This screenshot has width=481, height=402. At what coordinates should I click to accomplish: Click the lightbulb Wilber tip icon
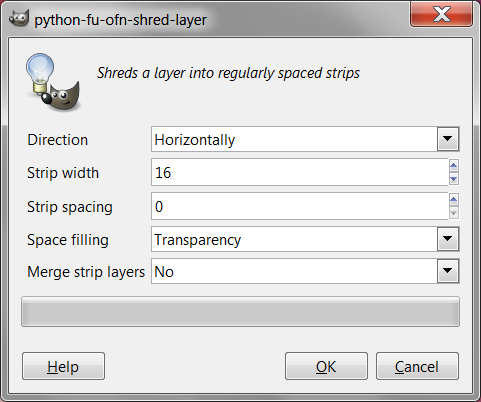click(53, 82)
